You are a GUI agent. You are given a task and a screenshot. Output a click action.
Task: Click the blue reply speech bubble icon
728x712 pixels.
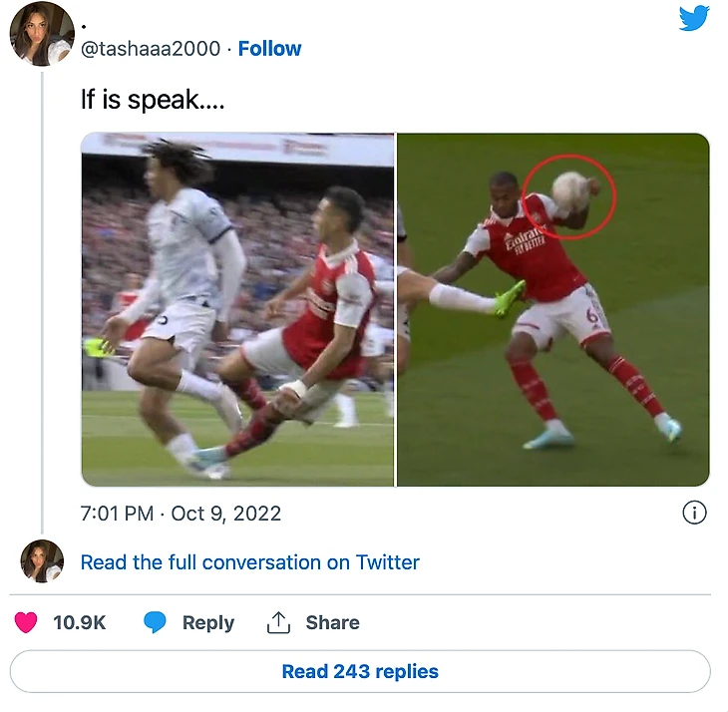155,622
